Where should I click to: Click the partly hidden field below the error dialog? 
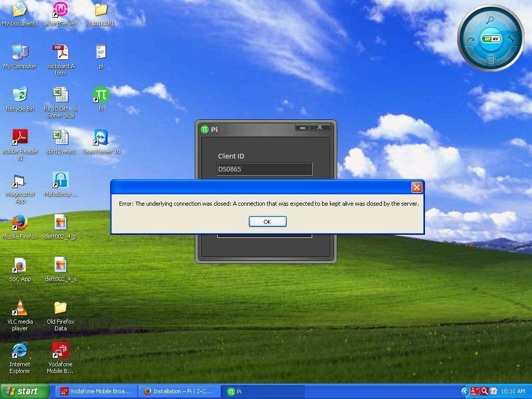pos(264,236)
